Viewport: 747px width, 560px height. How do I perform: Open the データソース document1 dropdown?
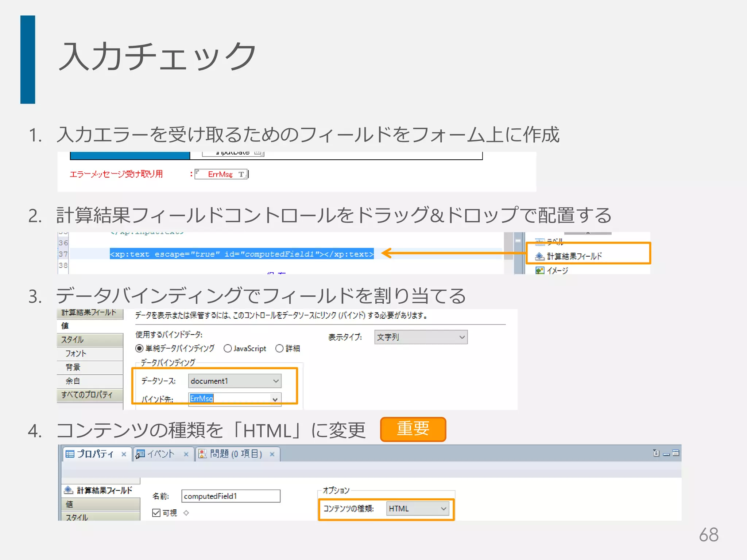click(x=235, y=381)
